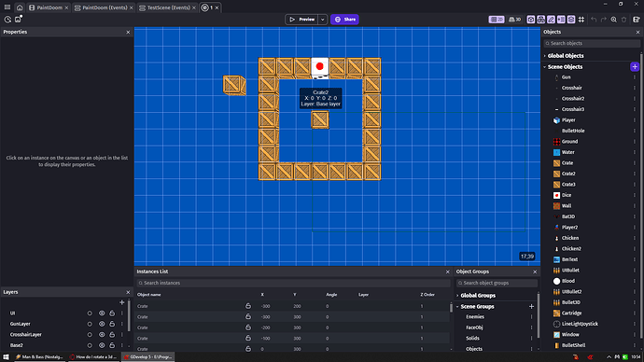Open the scene settings icon at far right
The image size is (644, 362).
pyautogui.click(x=637, y=20)
